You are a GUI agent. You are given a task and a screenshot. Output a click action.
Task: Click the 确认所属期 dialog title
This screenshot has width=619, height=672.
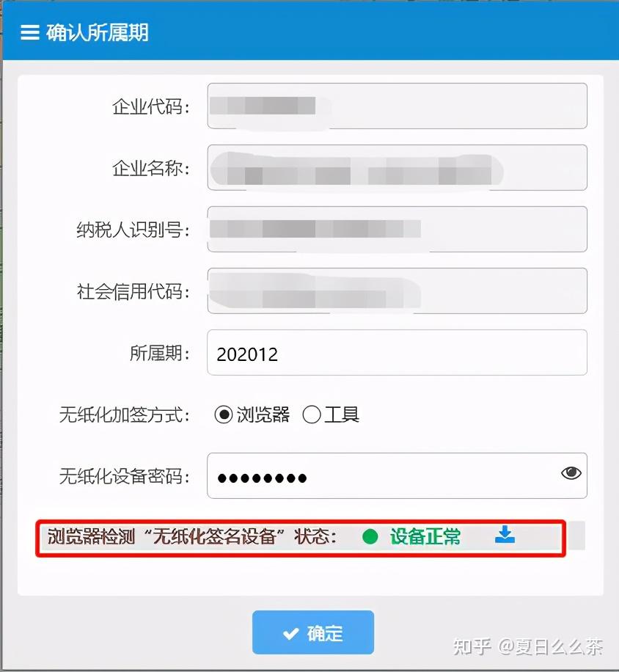(98, 32)
